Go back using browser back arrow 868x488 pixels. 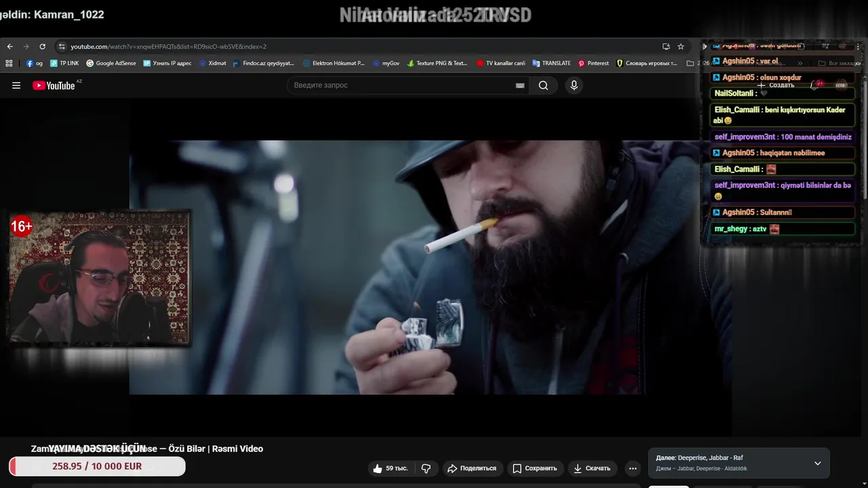click(9, 47)
